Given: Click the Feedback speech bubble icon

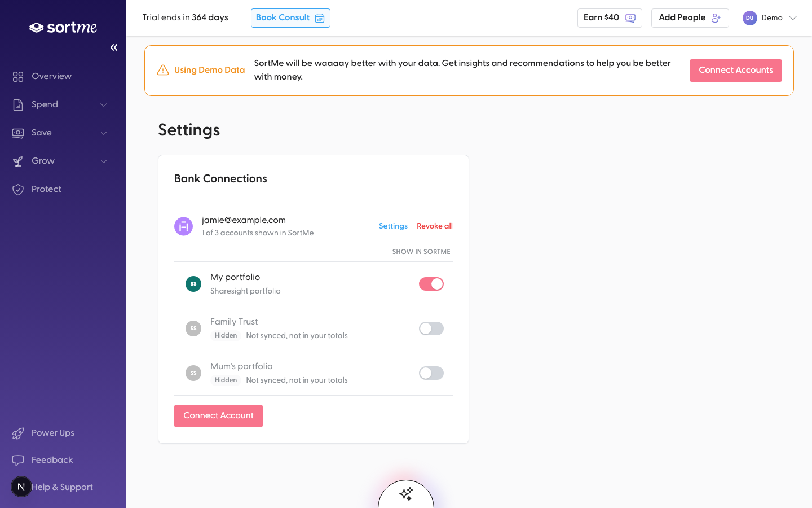Looking at the screenshot, I should pos(18,460).
